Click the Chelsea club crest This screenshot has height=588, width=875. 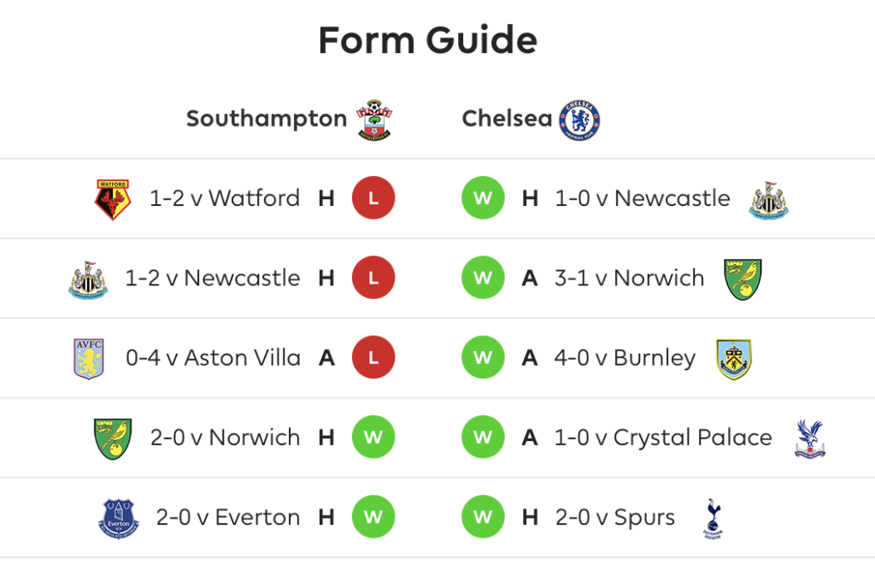[580, 120]
